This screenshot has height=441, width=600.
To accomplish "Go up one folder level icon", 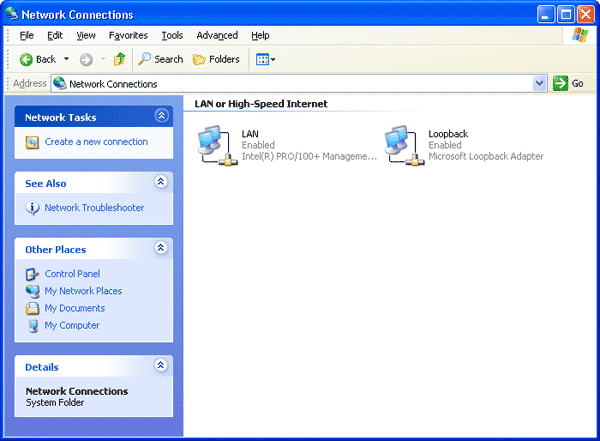I will (x=119, y=59).
